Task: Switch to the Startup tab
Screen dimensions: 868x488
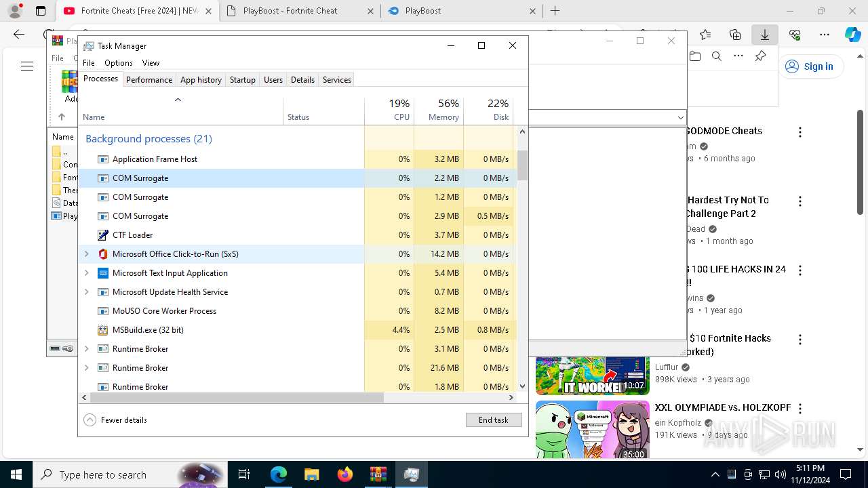Action: 242,79
